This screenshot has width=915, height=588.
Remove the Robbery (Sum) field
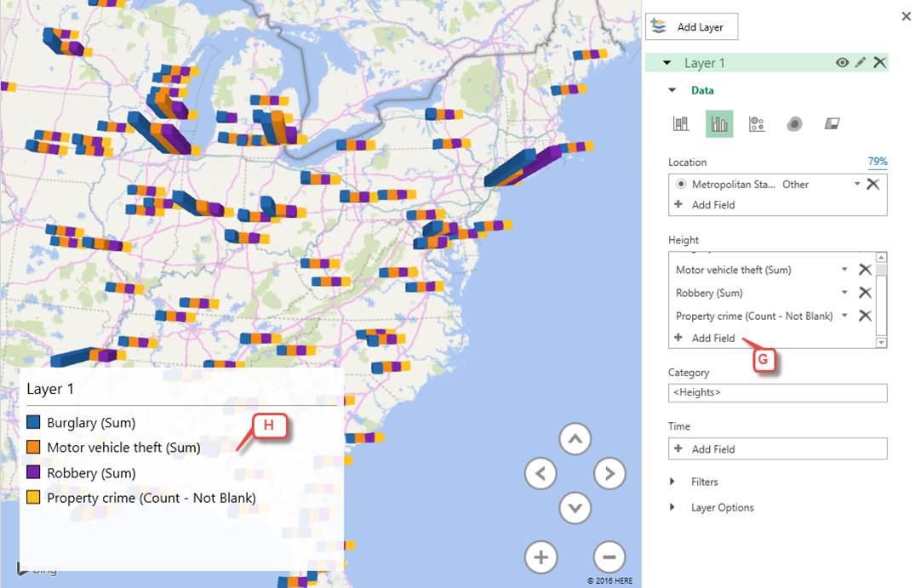[x=865, y=292]
